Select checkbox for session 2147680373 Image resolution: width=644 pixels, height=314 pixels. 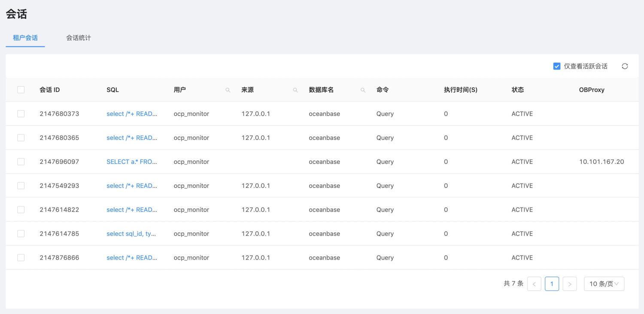(x=21, y=114)
